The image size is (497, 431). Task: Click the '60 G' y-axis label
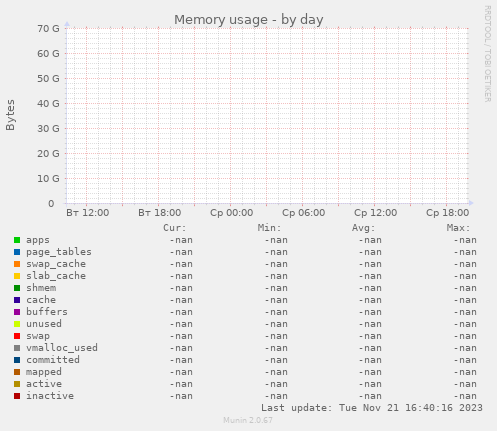[x=48, y=54]
